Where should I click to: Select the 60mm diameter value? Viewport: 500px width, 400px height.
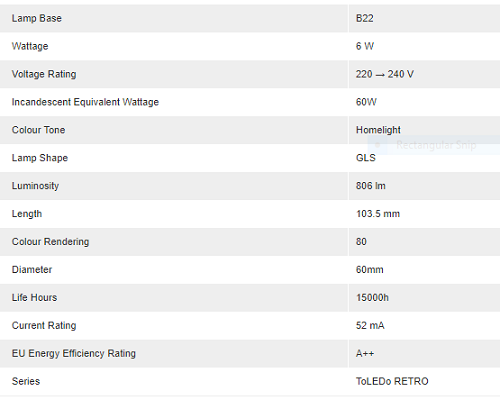point(369,270)
